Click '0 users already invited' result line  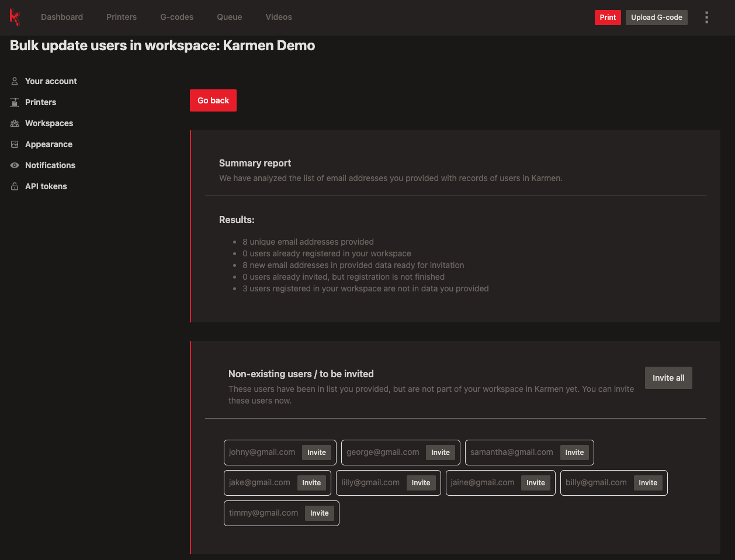pyautogui.click(x=344, y=277)
